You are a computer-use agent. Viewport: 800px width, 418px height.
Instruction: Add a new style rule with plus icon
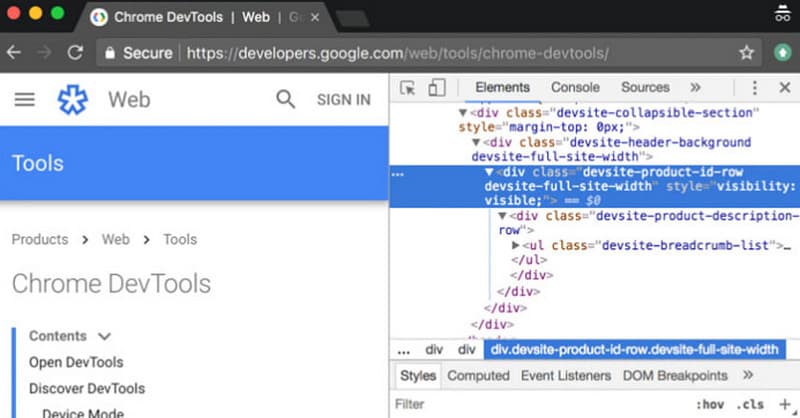[x=785, y=404]
